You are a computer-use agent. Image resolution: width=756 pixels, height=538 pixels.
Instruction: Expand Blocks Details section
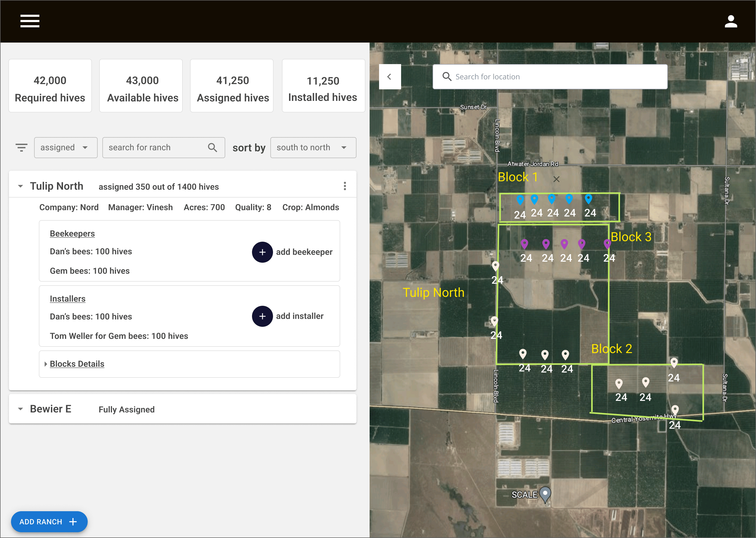click(76, 364)
